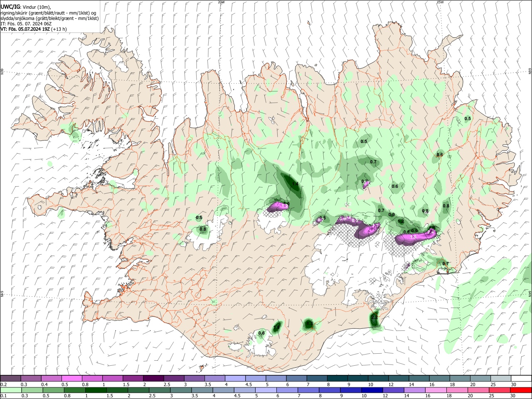The image size is (532, 399).
Task: Select the bright red bottom-row swatch after 30
Action: pos(521,390)
